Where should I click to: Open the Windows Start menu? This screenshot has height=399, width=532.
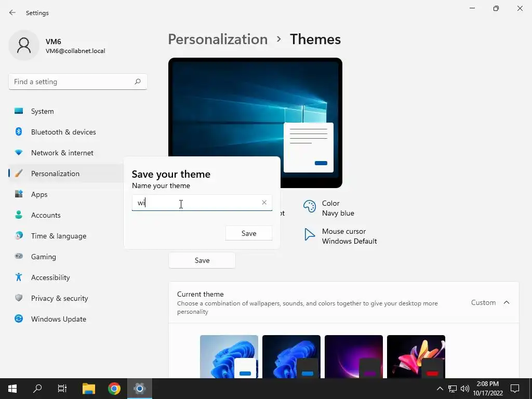click(12, 389)
